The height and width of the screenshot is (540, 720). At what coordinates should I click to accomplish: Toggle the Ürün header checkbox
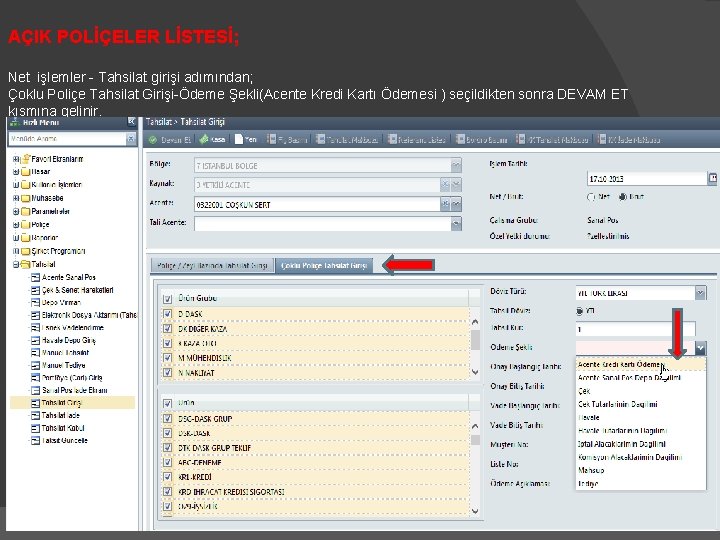(168, 403)
